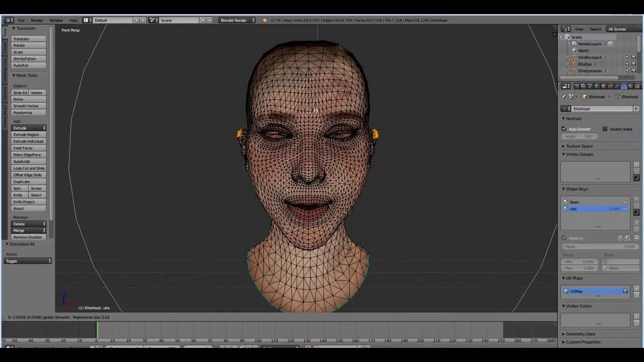
Task: Switch to the Create tab in tool shelf
Action: 5,47
